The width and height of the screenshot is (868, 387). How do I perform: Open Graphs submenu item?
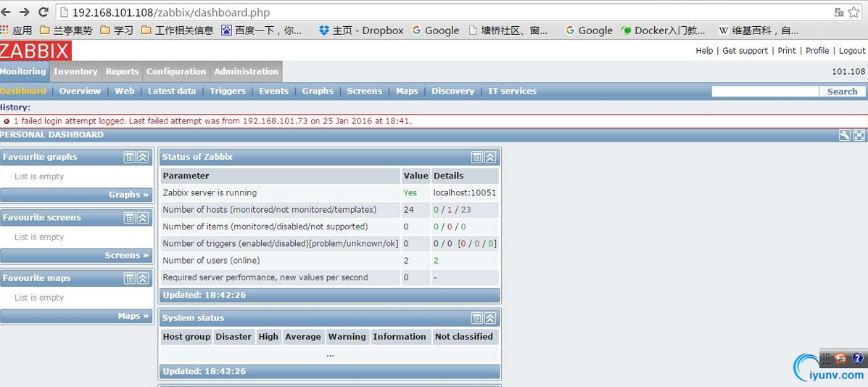[318, 91]
